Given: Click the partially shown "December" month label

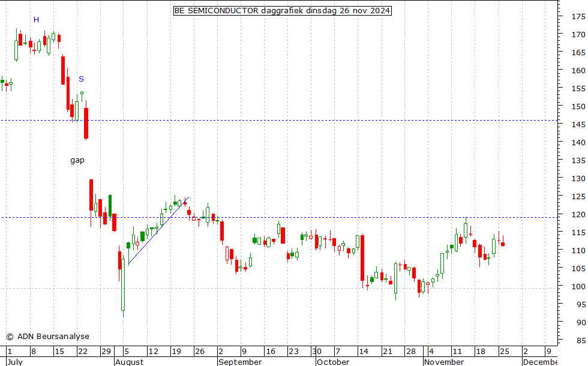Looking at the screenshot, I should click(540, 362).
